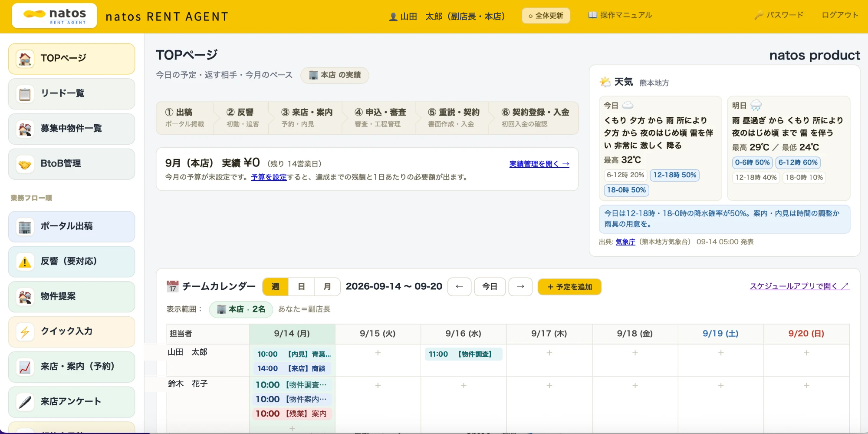Select the 本店・2名 display range chip

pos(241,309)
